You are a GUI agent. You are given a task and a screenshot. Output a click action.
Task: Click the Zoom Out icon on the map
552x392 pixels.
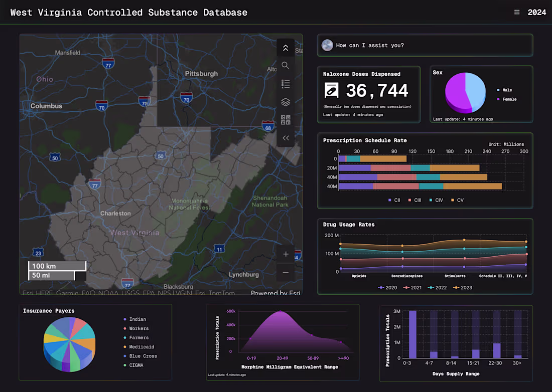pos(286,272)
